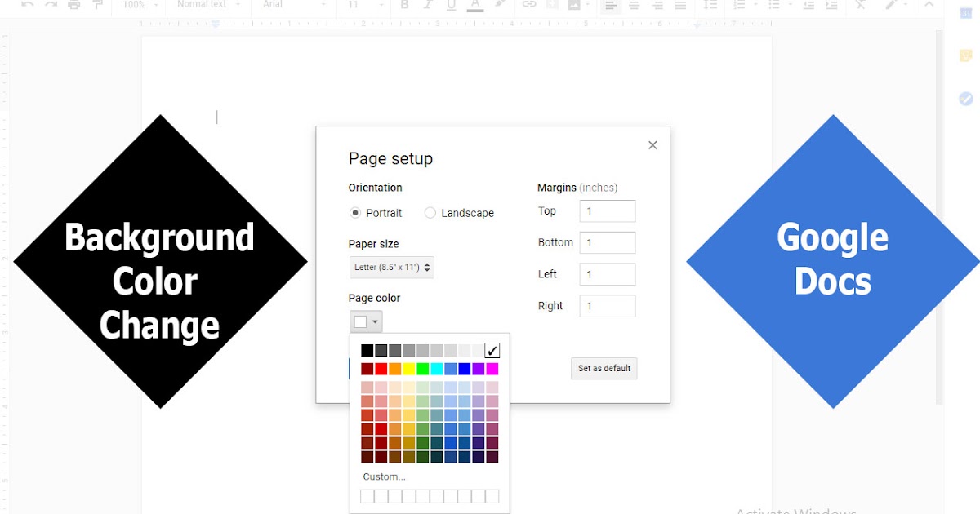Select the Paint format tool

click(97, 4)
